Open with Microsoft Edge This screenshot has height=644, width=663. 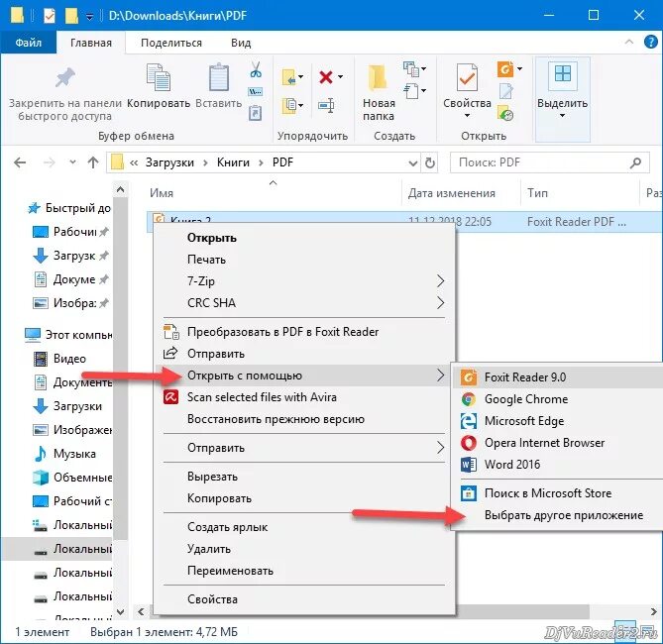pos(557,421)
